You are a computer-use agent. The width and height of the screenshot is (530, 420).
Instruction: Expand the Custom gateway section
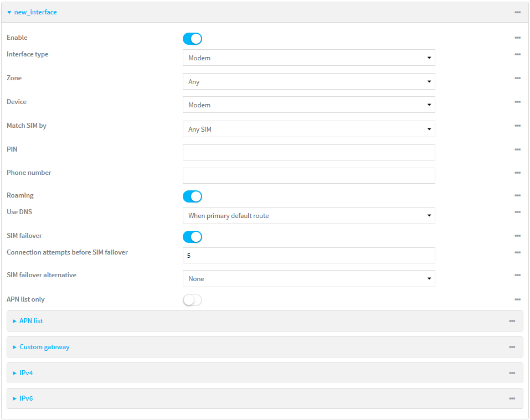(44, 347)
